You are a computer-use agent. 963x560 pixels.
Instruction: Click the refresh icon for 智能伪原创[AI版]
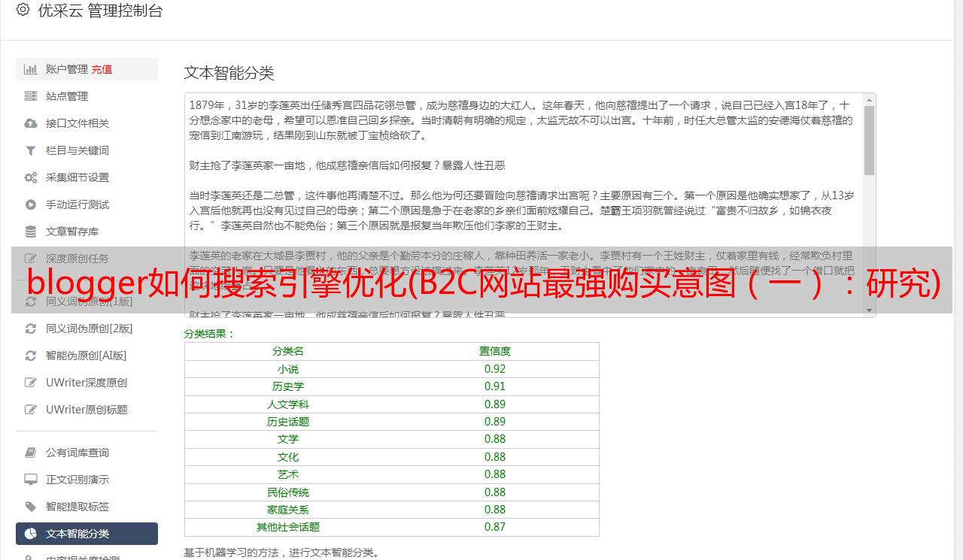click(31, 356)
